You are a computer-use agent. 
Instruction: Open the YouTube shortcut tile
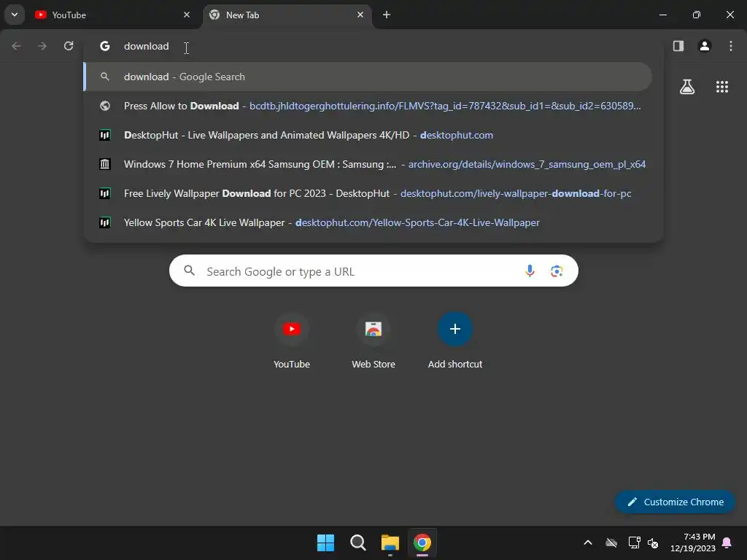[292, 340]
